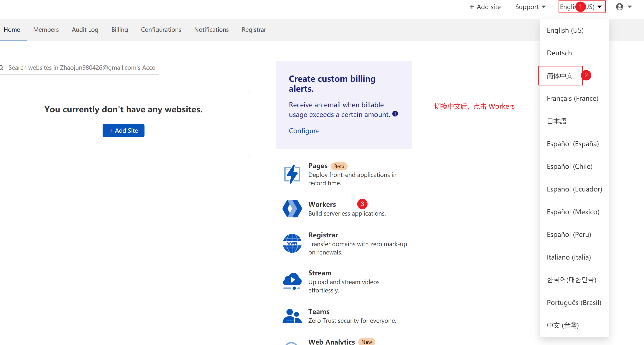Click the Workers hexagon icon
The width and height of the screenshot is (644, 345).
292,208
